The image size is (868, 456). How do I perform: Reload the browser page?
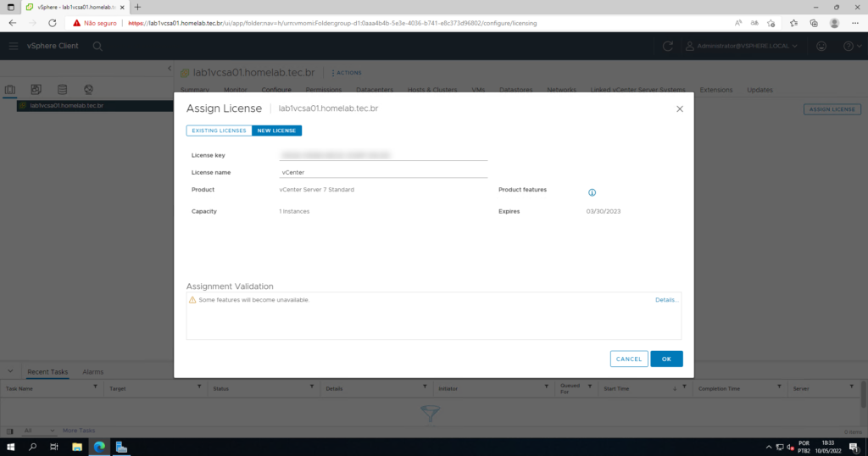pos(52,23)
